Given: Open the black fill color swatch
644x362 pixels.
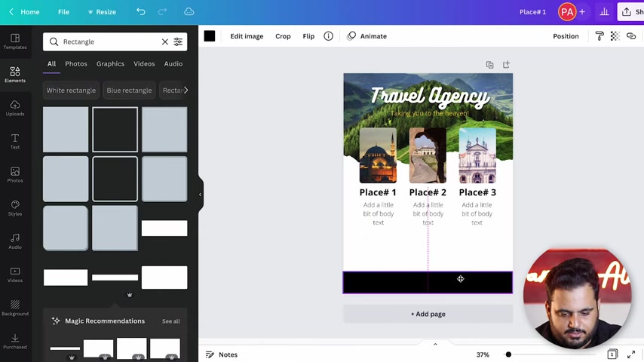Looking at the screenshot, I should tap(210, 36).
